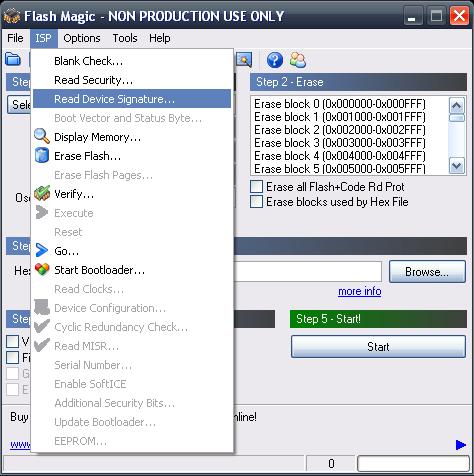Choose Start Bootloader menu entry
474x476 pixels.
coord(132,270)
